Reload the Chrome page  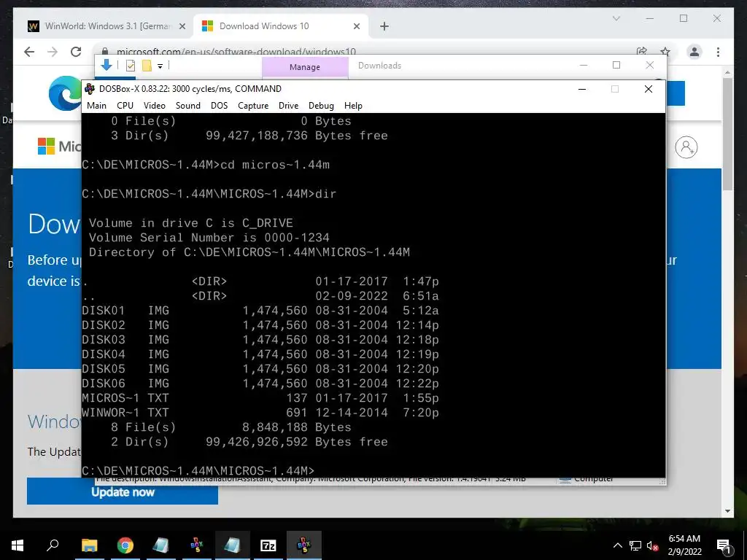click(x=76, y=52)
